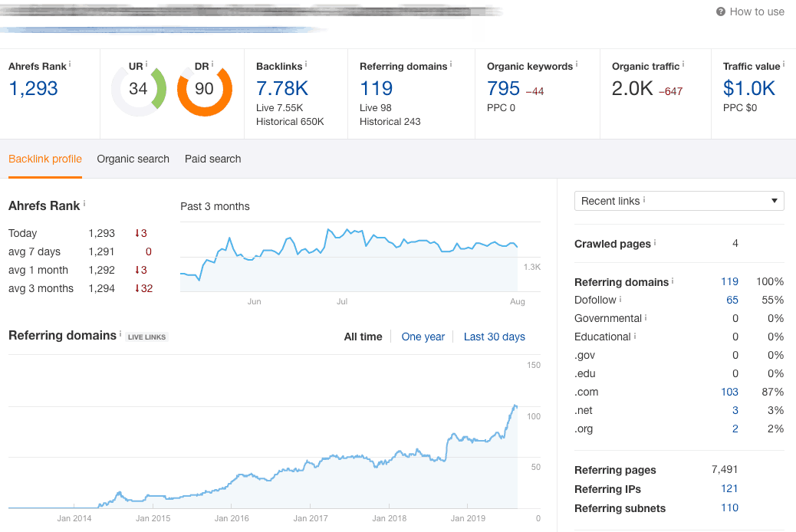
Task: Select All time range for Referring domains
Action: [363, 337]
